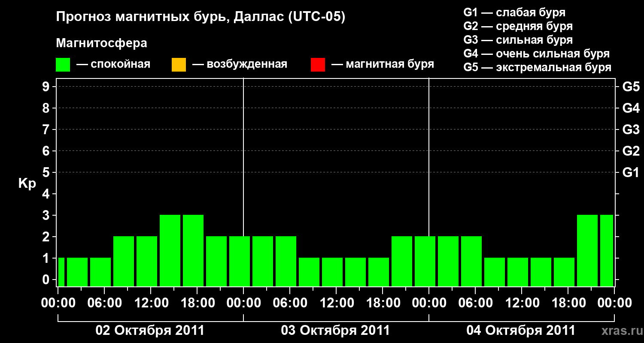This screenshot has height=343, width=644.
Task: Click the 12:00 tick label of 04 Октября
Action: point(522,303)
